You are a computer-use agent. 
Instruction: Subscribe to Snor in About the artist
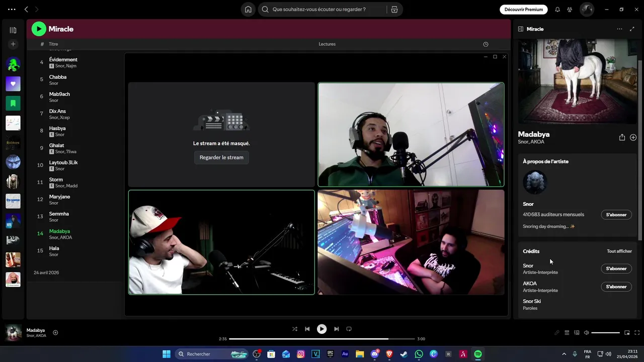pos(616,215)
